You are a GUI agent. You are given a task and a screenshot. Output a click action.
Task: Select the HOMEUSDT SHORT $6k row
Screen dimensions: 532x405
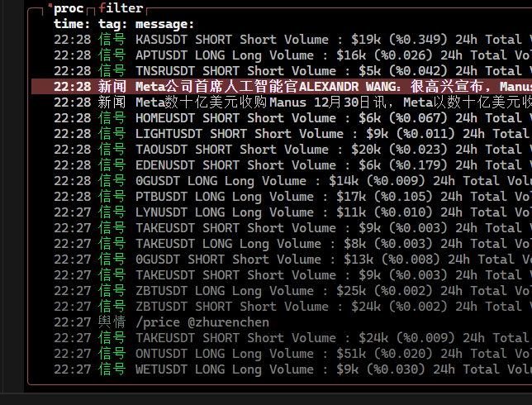click(x=282, y=118)
